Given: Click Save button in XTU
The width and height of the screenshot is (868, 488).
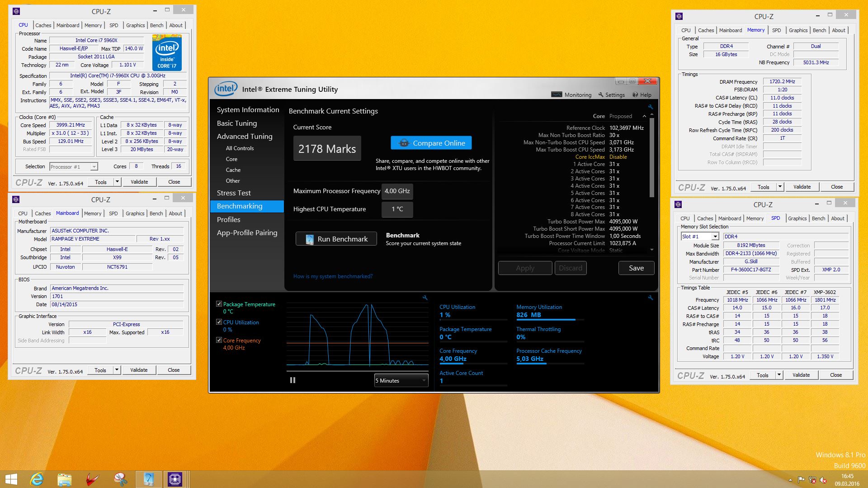Looking at the screenshot, I should [x=636, y=268].
